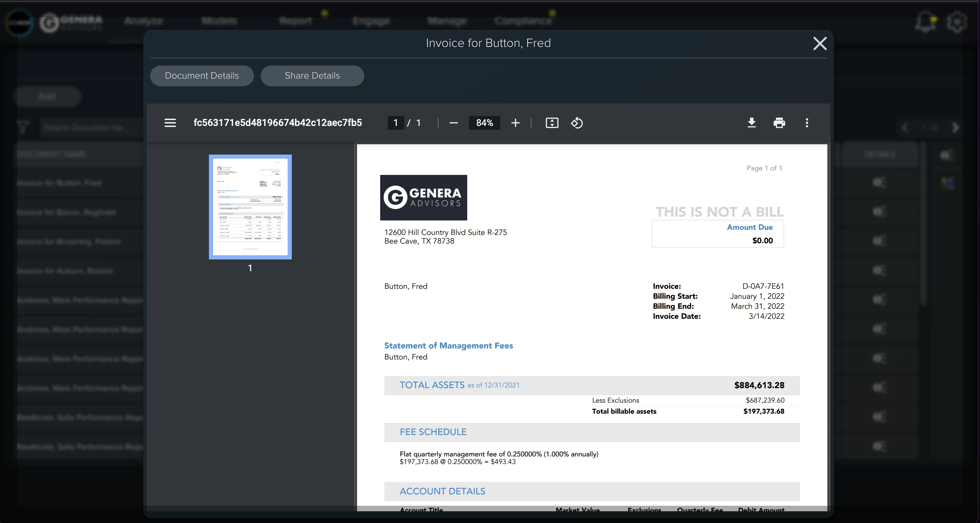Viewport: 980px width, 523px height.
Task: Close the Invoice for Button, Fred dialog
Action: click(x=819, y=43)
